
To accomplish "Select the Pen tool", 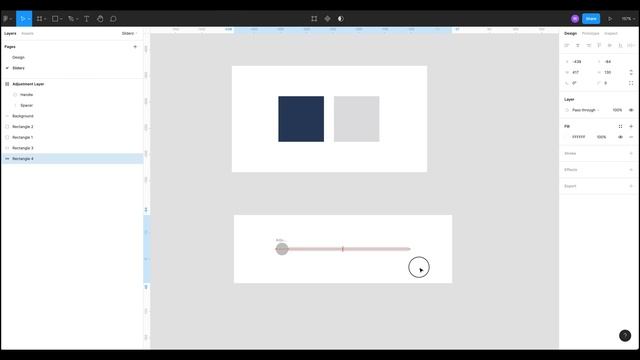I will click(71, 19).
